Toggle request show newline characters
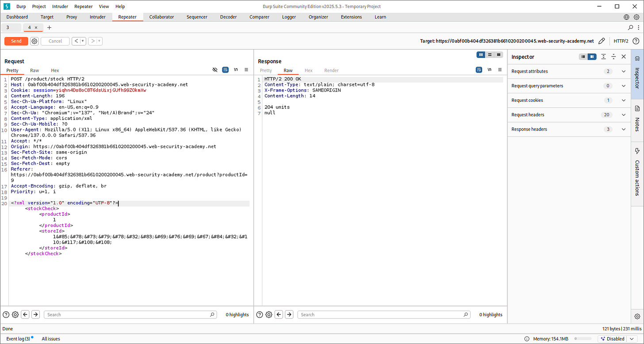Image resolution: width=644 pixels, height=344 pixels. [x=236, y=70]
